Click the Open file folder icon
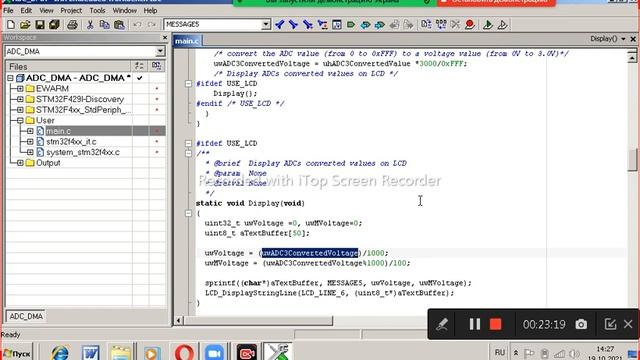 tap(25, 24)
